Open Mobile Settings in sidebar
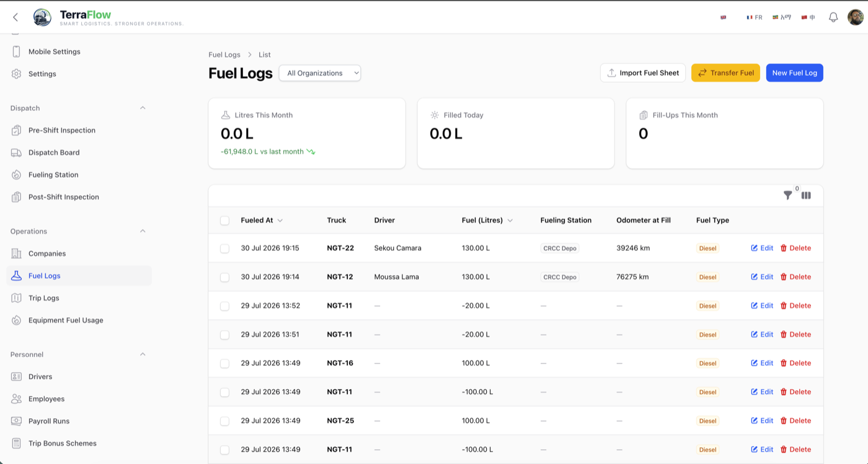The image size is (868, 464). (79, 51)
